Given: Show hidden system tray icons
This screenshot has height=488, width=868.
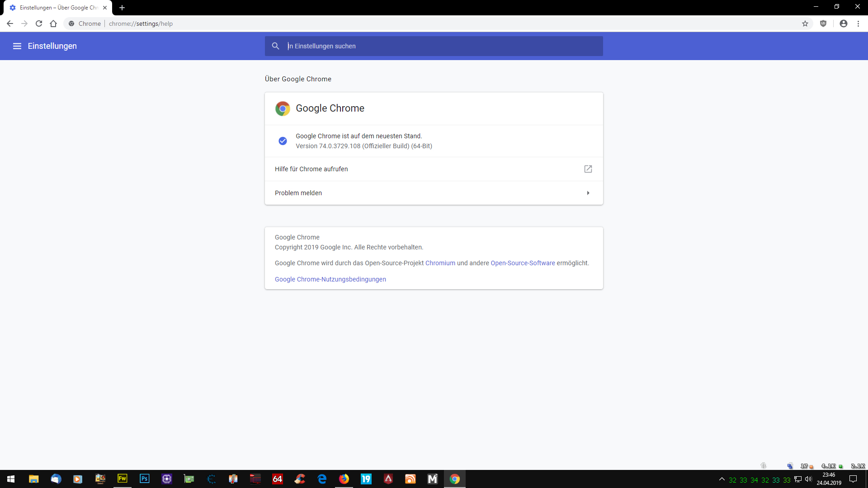Looking at the screenshot, I should (722, 479).
